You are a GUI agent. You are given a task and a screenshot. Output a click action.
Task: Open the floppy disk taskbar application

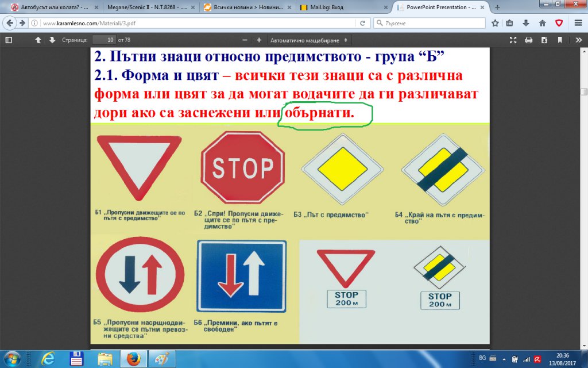coord(76,359)
